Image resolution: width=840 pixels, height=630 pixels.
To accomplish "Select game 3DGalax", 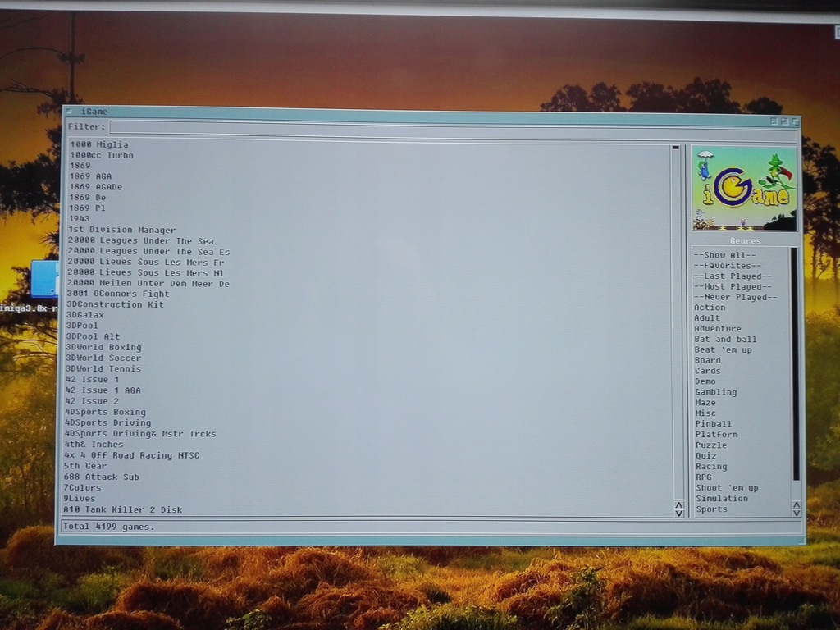I will pos(85,315).
